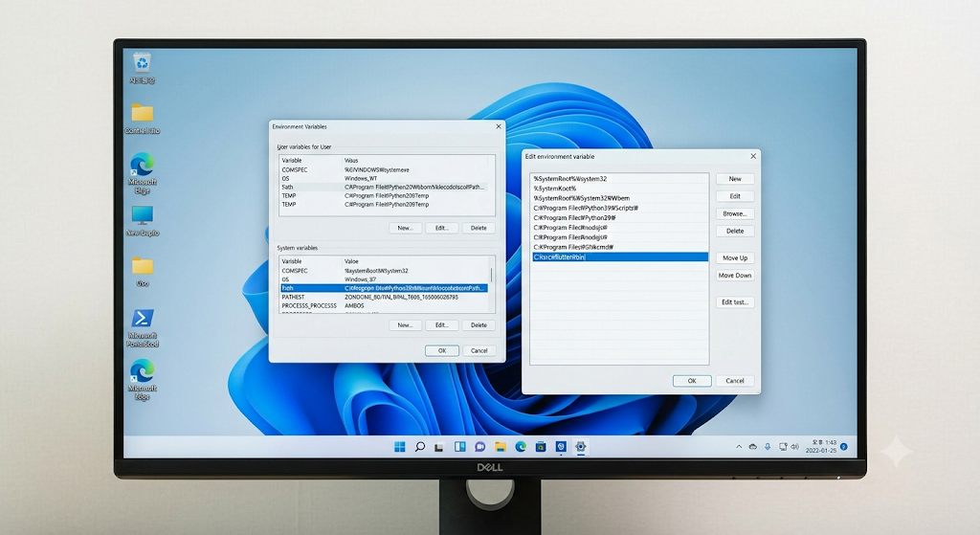Open the Widgets panel icon
The height and width of the screenshot is (535, 980).
pos(460,447)
